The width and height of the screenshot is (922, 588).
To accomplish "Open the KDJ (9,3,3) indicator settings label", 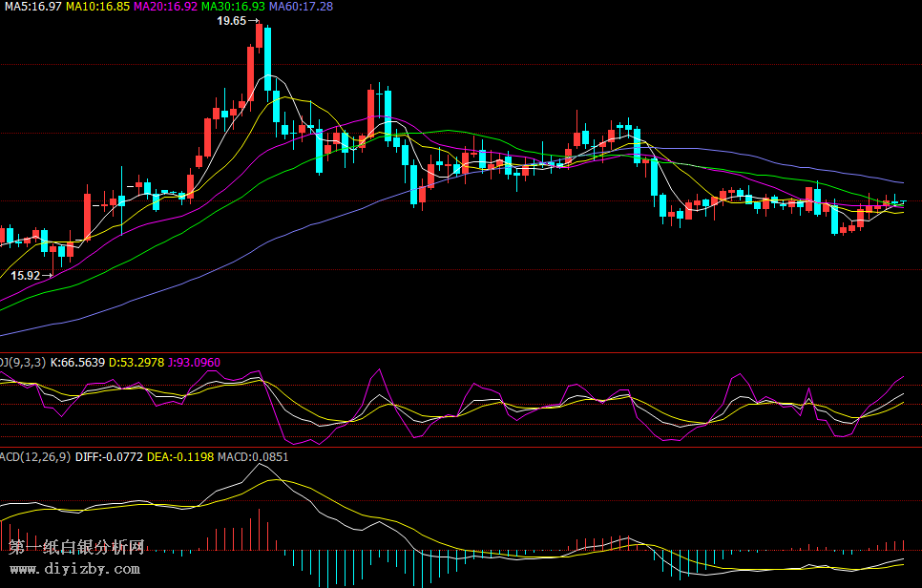I will (21, 363).
